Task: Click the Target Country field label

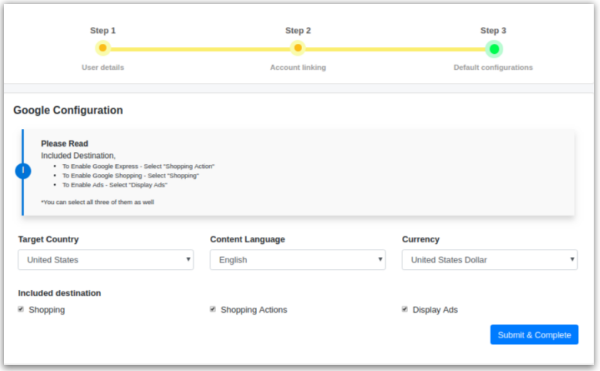Action: click(x=48, y=239)
